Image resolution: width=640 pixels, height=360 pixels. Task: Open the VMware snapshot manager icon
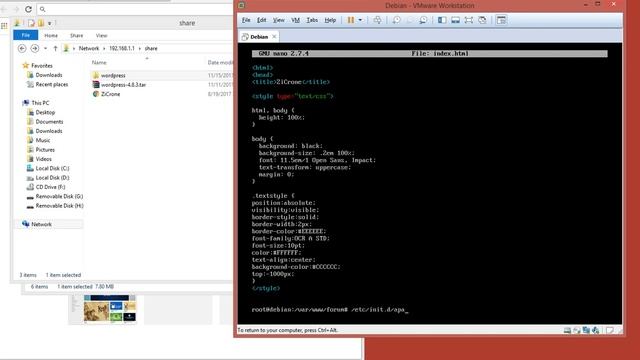coord(423,20)
